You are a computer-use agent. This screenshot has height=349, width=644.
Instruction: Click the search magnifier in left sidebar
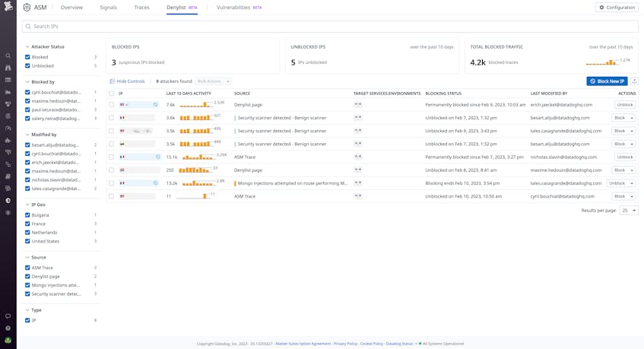(x=8, y=56)
